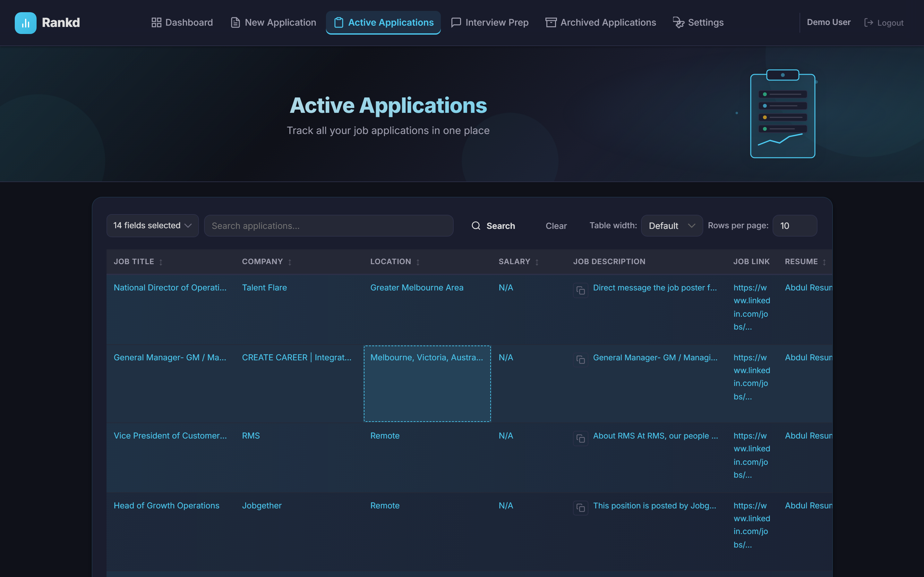This screenshot has width=924, height=577.
Task: Open the 14 fields selected dropdown
Action: click(x=152, y=226)
